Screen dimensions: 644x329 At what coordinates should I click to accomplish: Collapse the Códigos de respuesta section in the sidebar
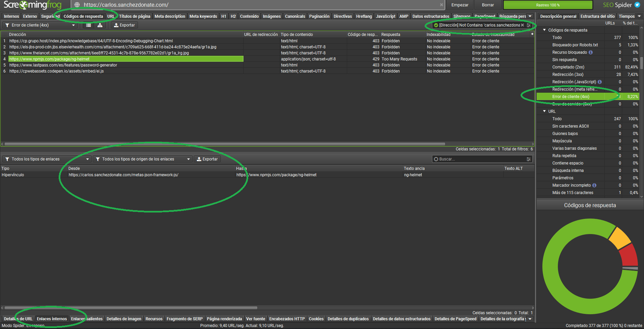544,30
